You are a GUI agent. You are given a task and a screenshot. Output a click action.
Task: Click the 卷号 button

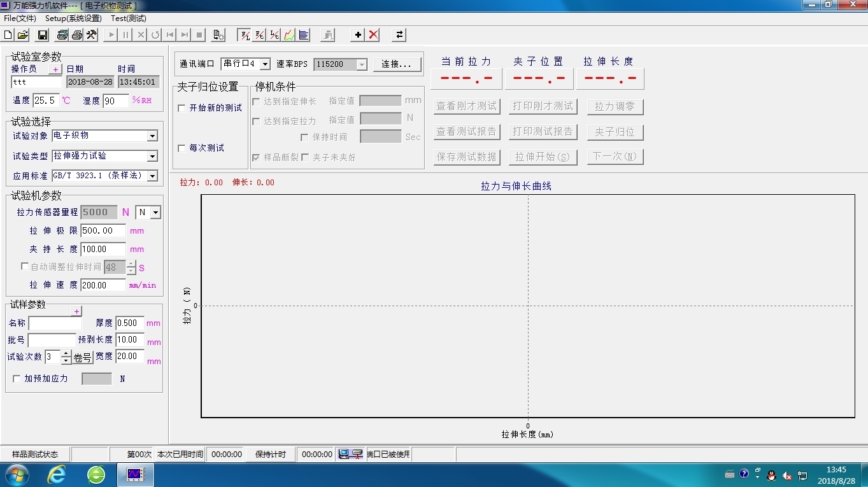coord(83,358)
